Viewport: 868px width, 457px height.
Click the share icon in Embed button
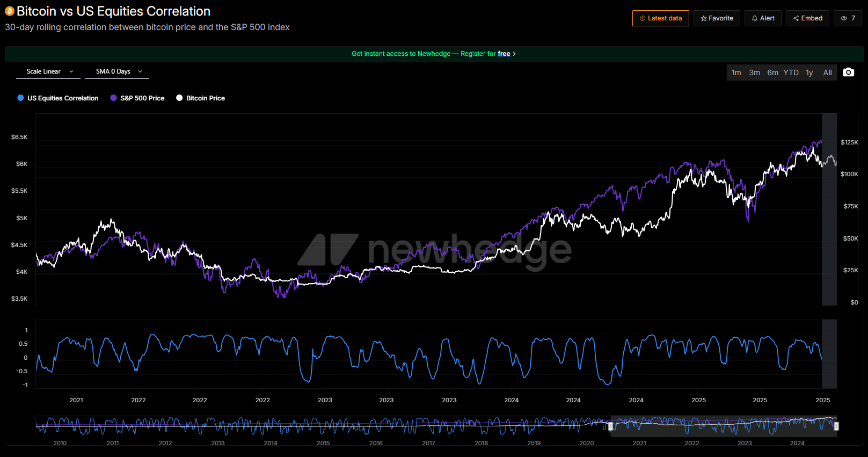point(796,18)
